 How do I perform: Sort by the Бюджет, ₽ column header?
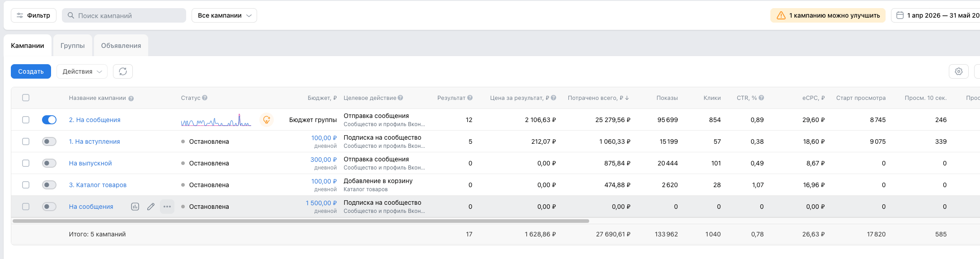[322, 98]
